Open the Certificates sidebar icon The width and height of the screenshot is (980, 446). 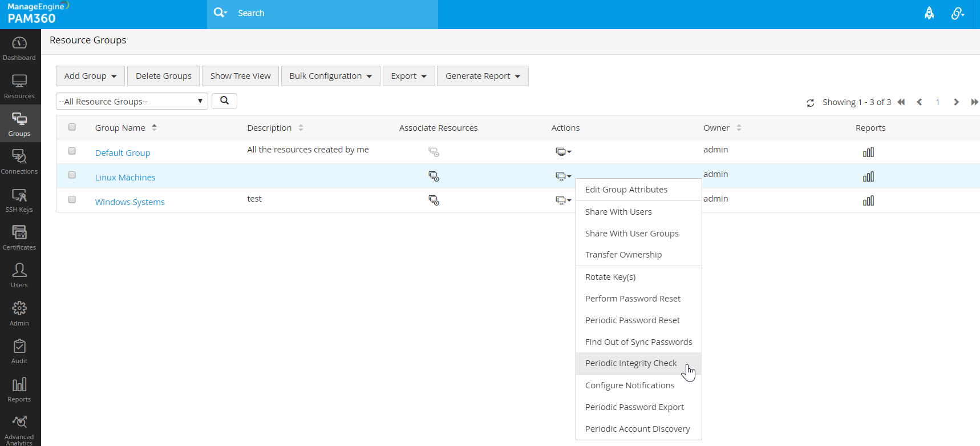19,238
